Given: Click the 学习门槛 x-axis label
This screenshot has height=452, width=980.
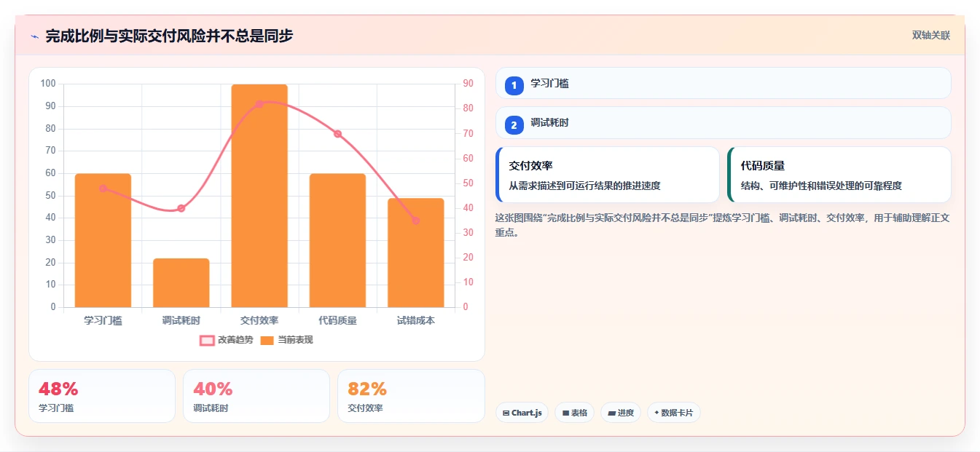Looking at the screenshot, I should tap(103, 320).
